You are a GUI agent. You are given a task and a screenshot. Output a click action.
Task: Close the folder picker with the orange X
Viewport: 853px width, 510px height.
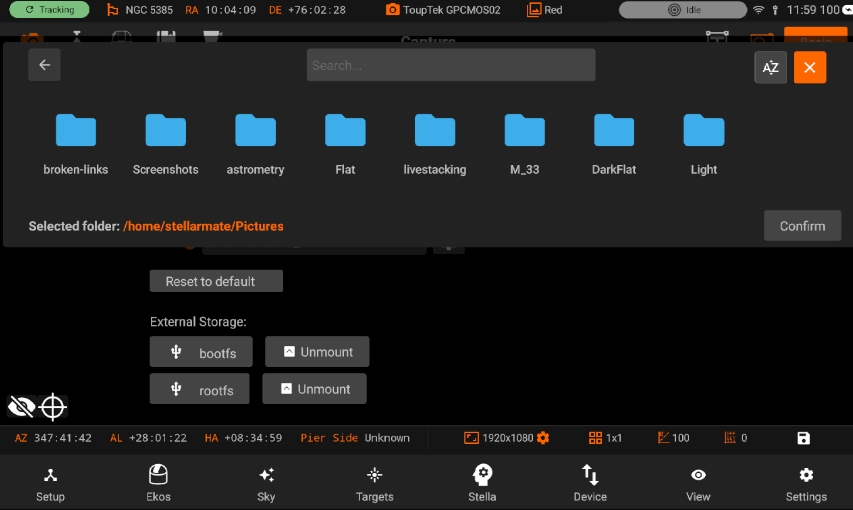(x=809, y=67)
